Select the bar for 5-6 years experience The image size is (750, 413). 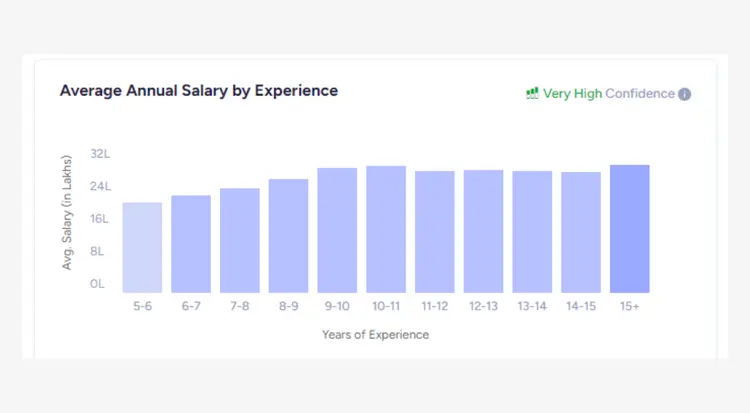tap(142, 248)
